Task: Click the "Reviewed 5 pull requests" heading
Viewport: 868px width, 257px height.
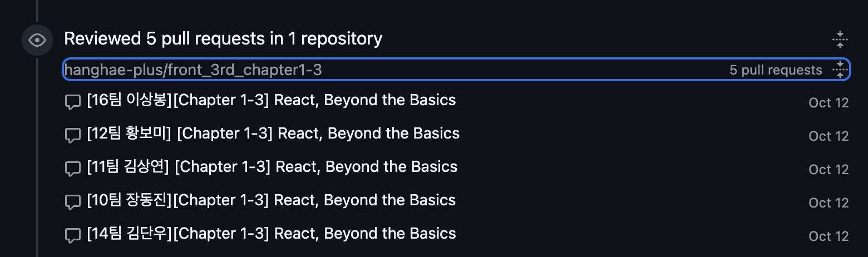Action: click(x=223, y=38)
